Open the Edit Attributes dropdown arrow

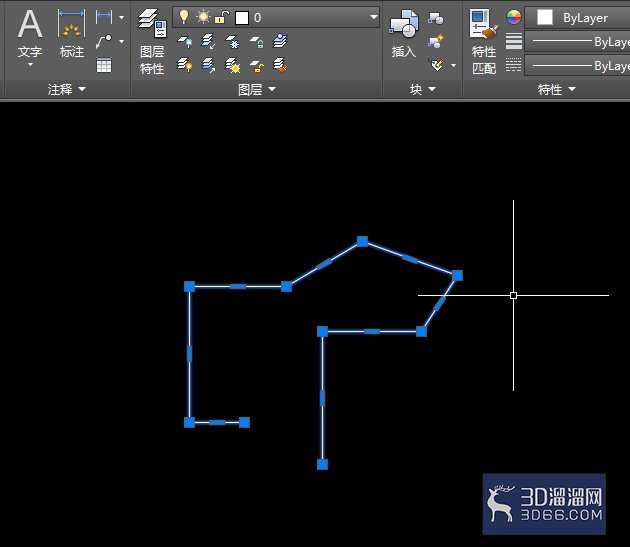[454, 65]
